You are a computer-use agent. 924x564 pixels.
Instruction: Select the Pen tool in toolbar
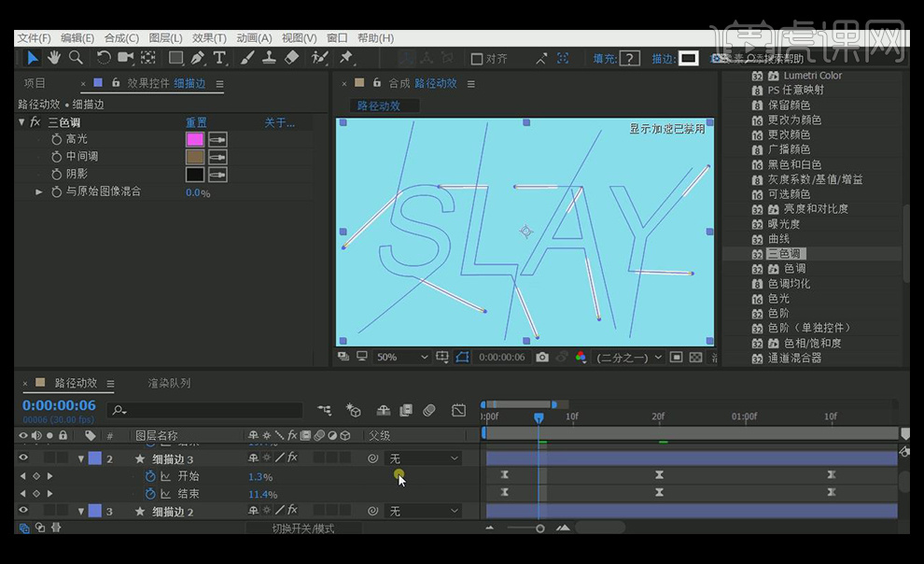point(197,58)
